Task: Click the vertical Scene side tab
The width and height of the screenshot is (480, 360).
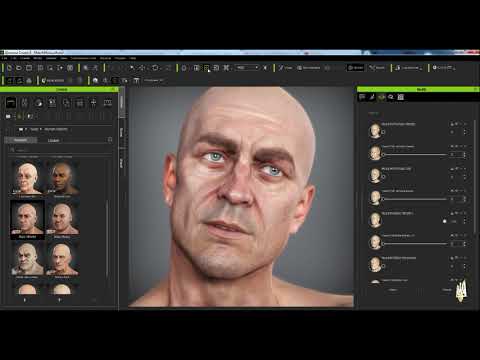Action: tap(122, 132)
